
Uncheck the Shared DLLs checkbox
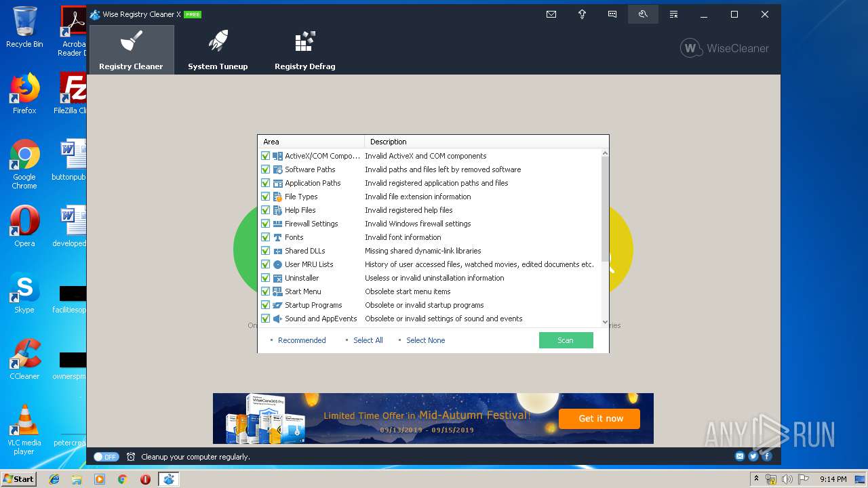(x=266, y=251)
